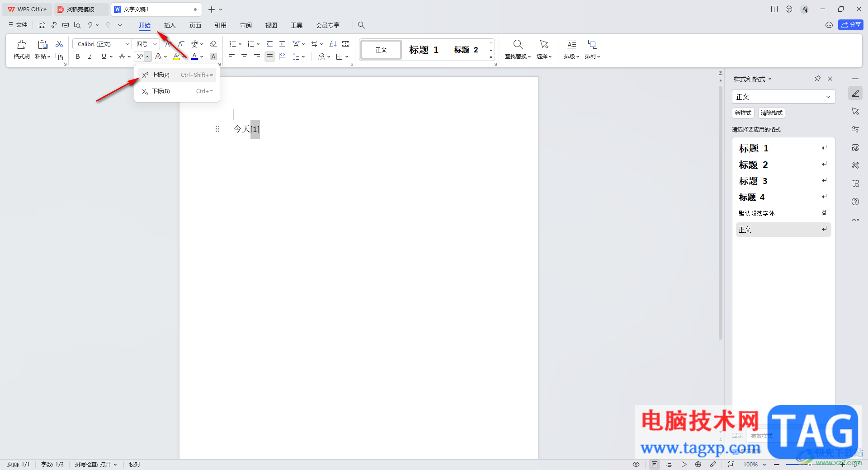Screen dimensions: 868x470
Task: Click the blue font color button
Action: coord(194,56)
